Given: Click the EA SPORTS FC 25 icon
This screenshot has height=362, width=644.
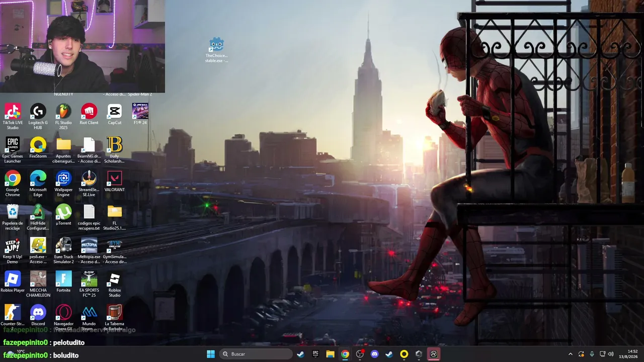Looking at the screenshot, I should click(89, 284).
